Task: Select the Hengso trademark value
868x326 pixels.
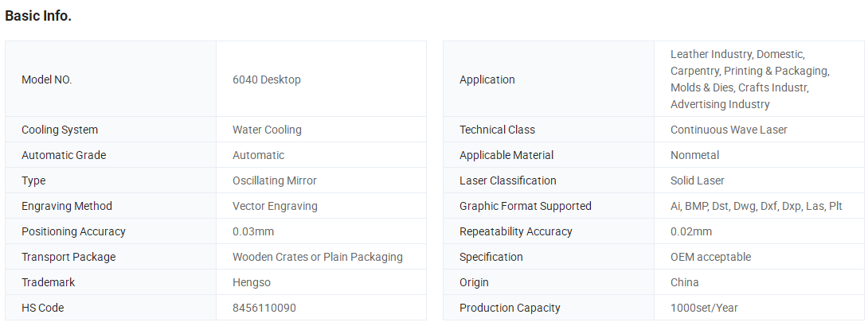Action: [252, 282]
